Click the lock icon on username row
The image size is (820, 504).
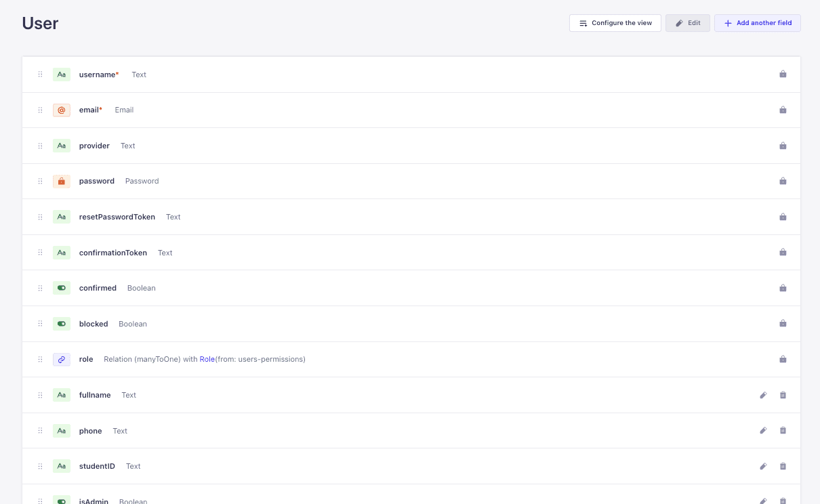click(783, 75)
